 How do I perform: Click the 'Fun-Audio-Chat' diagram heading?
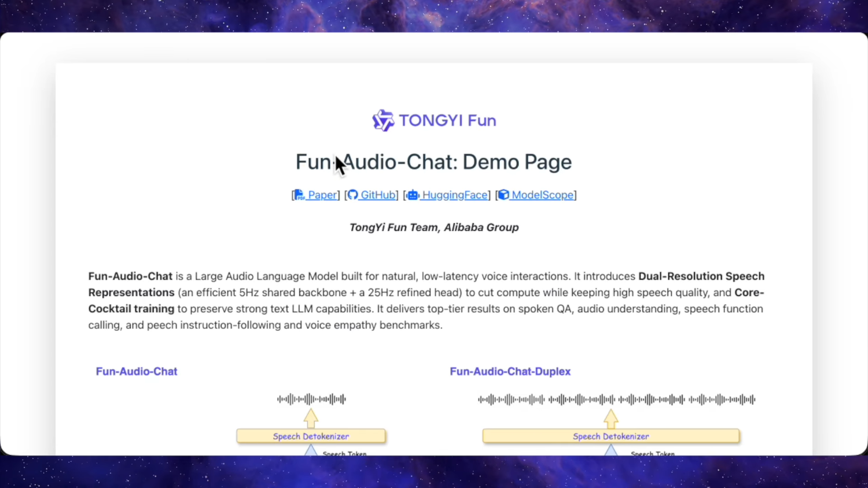click(137, 372)
